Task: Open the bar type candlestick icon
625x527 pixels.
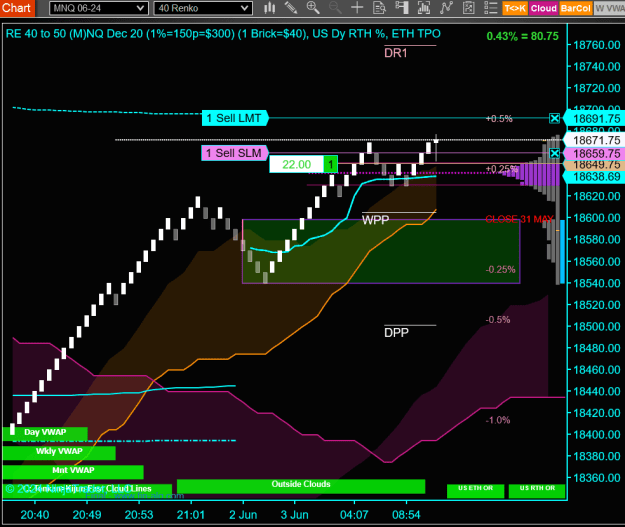Action: [x=270, y=8]
